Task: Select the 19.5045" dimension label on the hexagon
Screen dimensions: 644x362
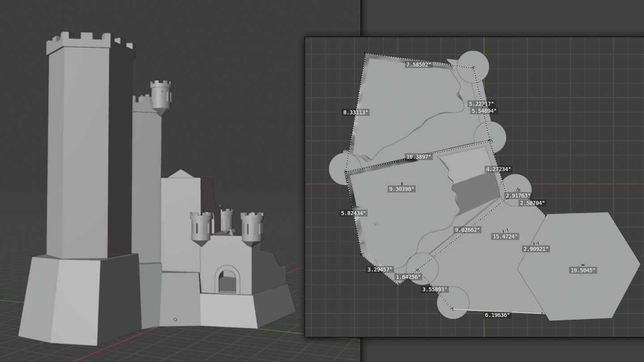Action: 584,269
